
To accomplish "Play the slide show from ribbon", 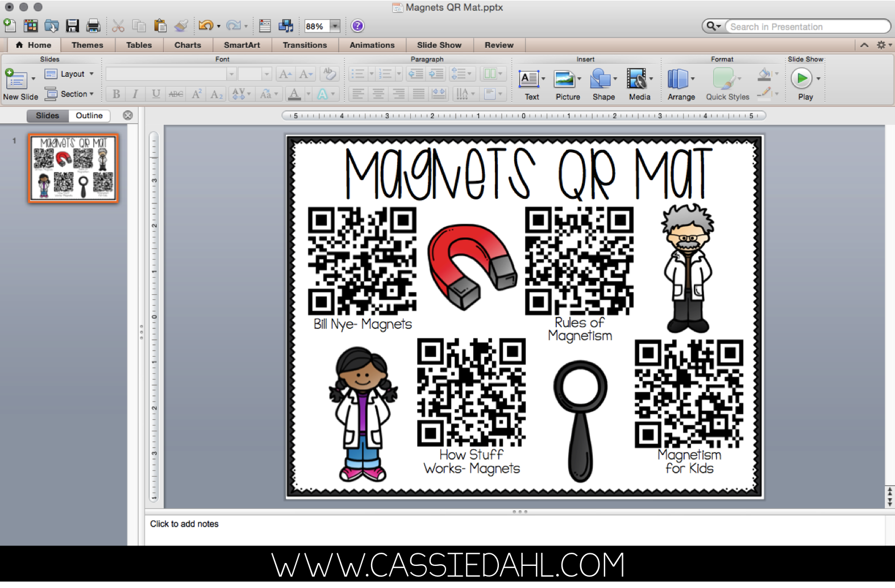I will 802,78.
